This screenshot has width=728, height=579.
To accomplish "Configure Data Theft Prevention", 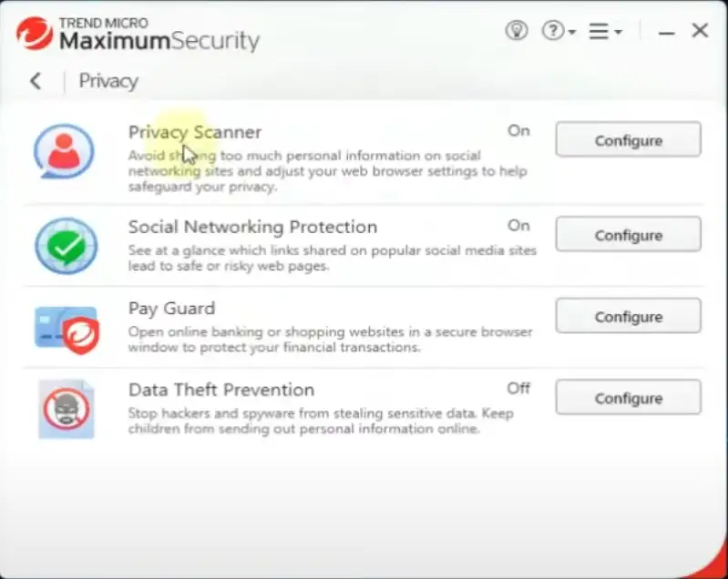I will [628, 398].
